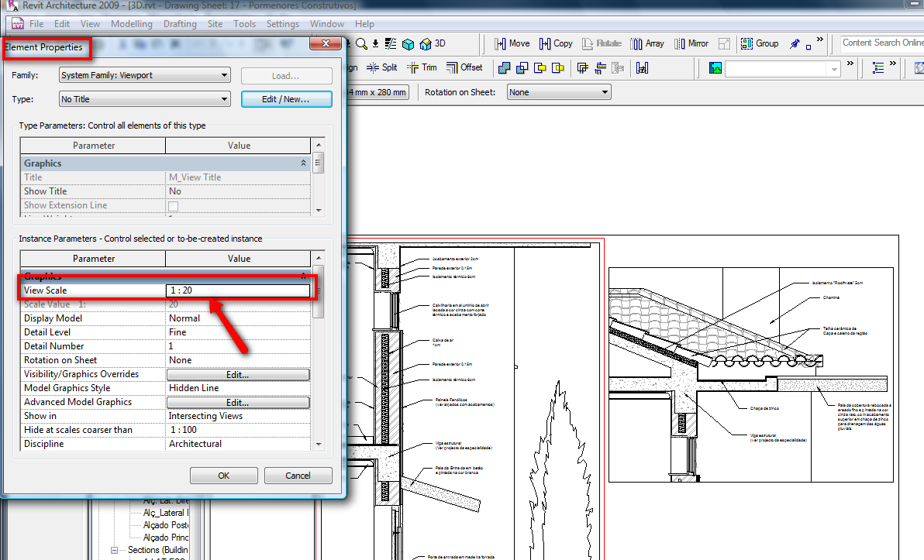Click the Edit / New... button
The width and height of the screenshot is (924, 560).
tap(286, 99)
